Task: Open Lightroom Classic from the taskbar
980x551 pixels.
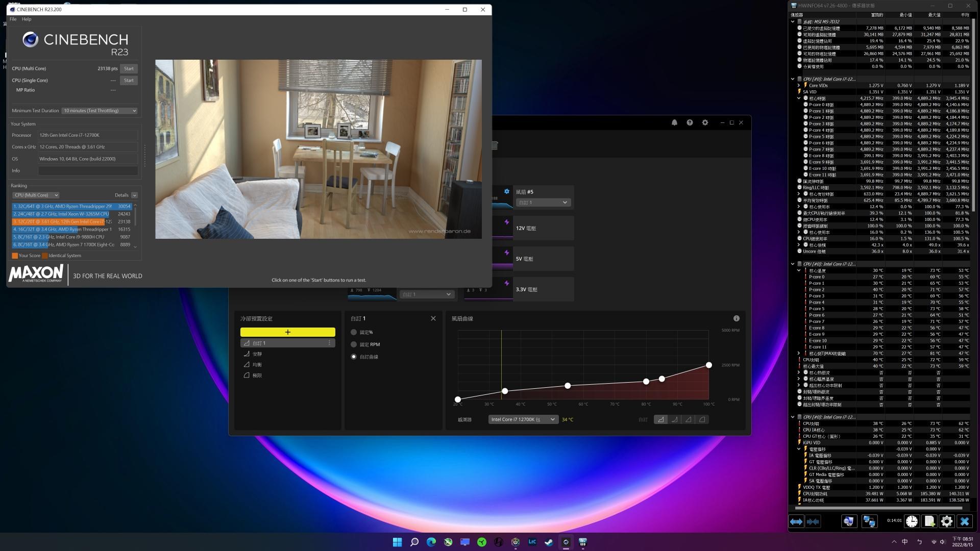Action: 532,542
